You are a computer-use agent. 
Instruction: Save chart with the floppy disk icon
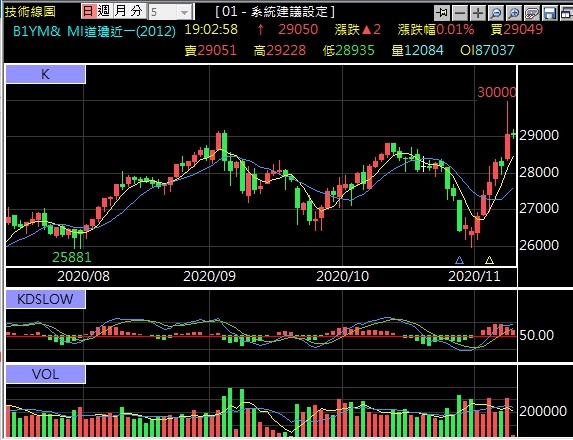[550, 13]
